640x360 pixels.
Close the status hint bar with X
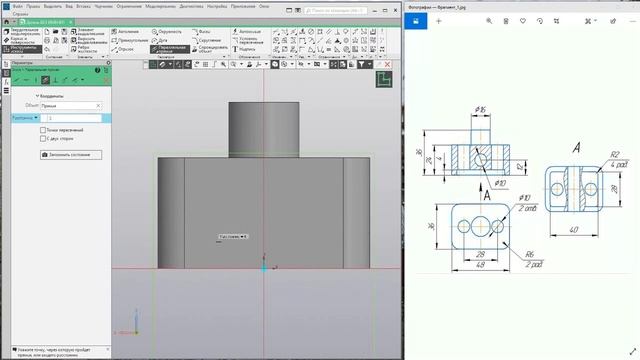click(108, 350)
